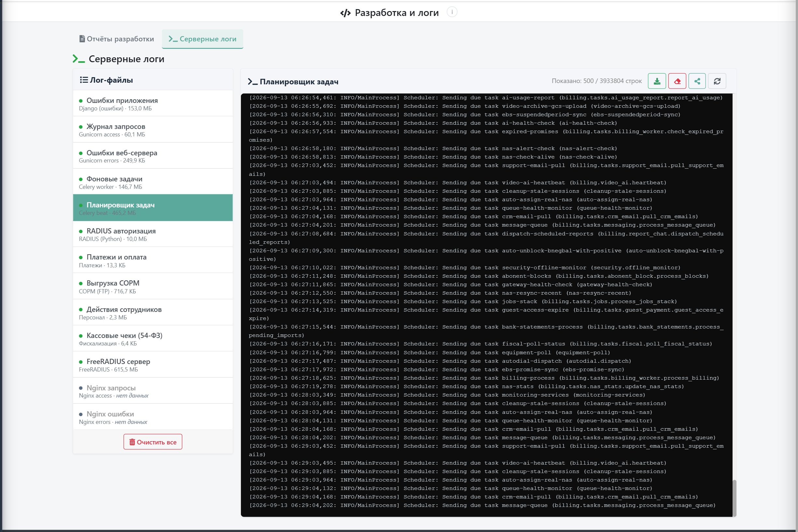798x532 pixels.
Task: Clear current log with red eraser icon
Action: (x=677, y=81)
